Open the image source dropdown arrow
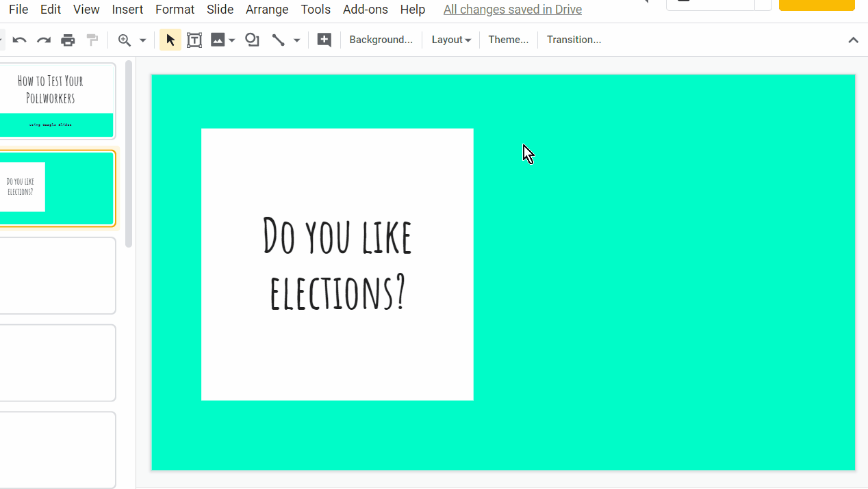868x489 pixels. pos(232,40)
